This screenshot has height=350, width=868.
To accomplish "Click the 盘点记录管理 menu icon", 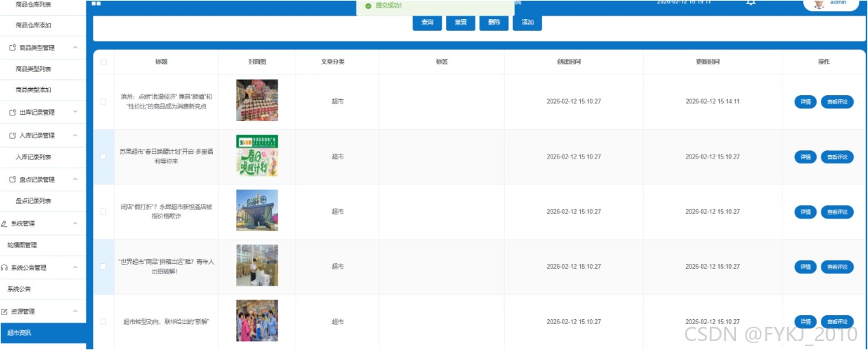I will point(13,180).
